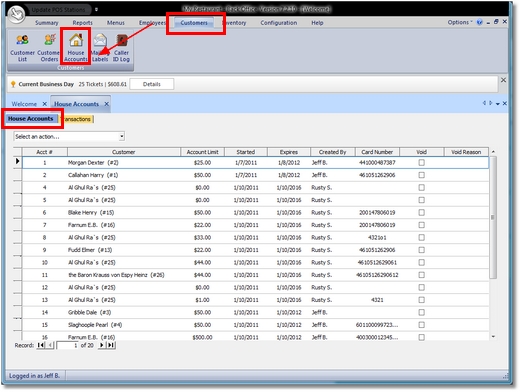
Task: Toggle Void checkbox for Gribble Dale
Action: click(421, 312)
